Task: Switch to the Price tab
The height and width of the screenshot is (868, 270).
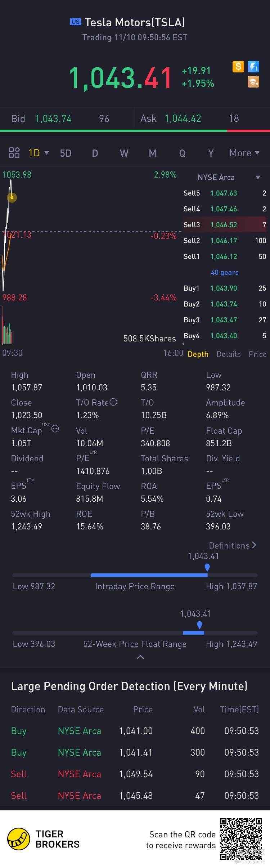Action: [258, 354]
